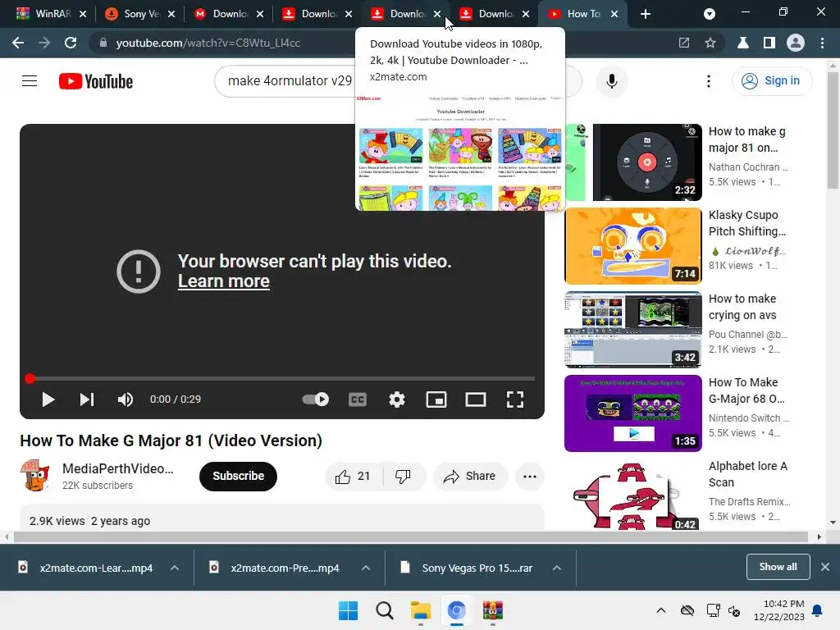Skip to the next video
This screenshot has height=630, width=840.
point(87,399)
